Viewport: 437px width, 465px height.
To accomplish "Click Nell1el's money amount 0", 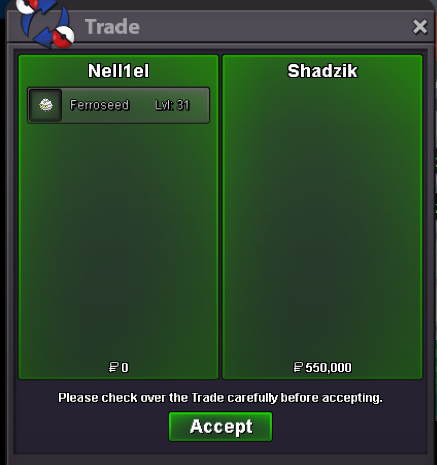I will [125, 368].
